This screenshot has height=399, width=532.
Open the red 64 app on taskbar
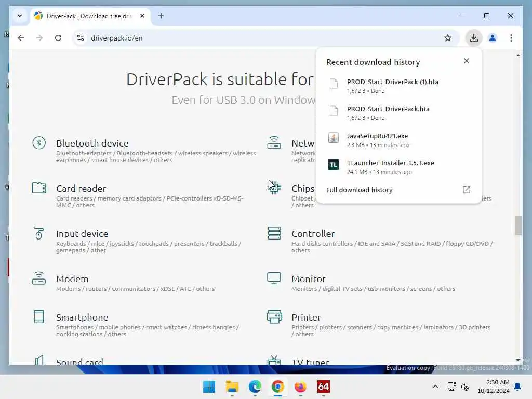point(323,387)
